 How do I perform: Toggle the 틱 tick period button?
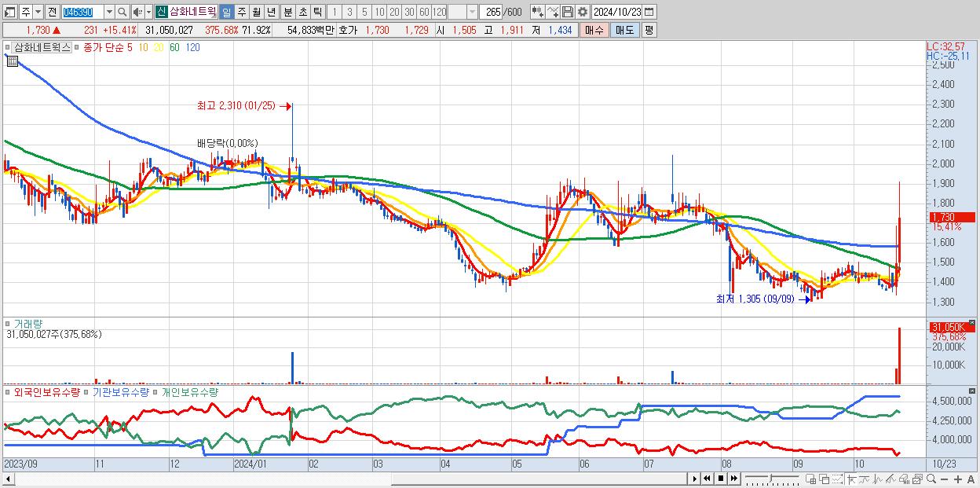pyautogui.click(x=317, y=12)
